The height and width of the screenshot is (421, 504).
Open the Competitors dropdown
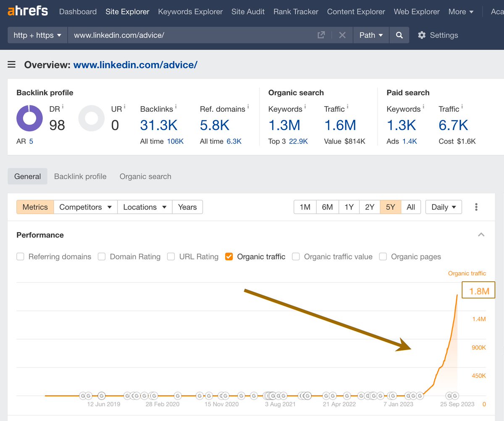86,207
